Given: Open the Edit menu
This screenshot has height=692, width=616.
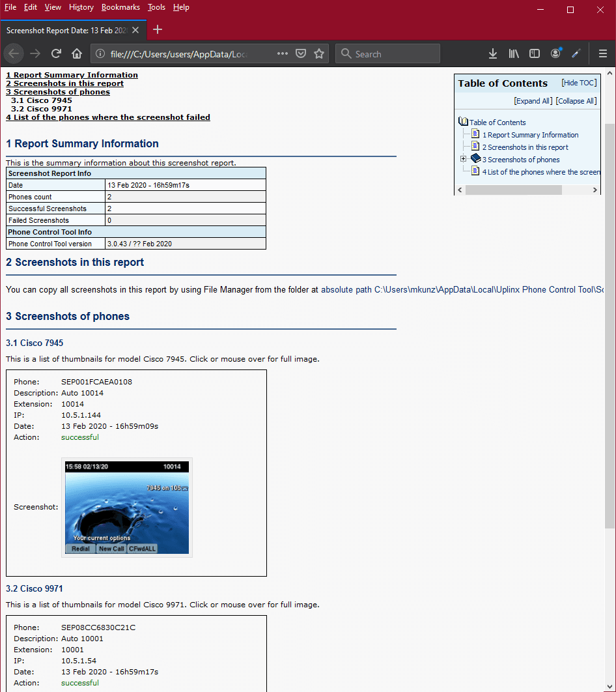Looking at the screenshot, I should [x=31, y=8].
